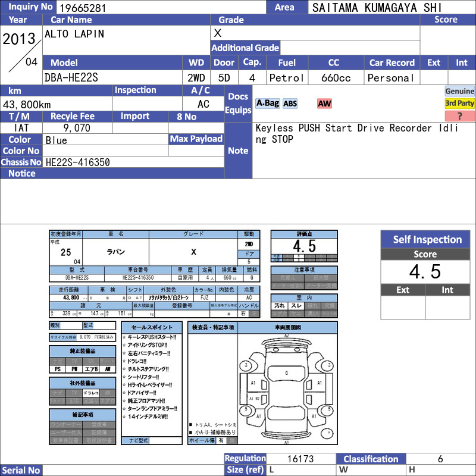
Task: Select the Genuine equipment tag
Action: pos(459,91)
